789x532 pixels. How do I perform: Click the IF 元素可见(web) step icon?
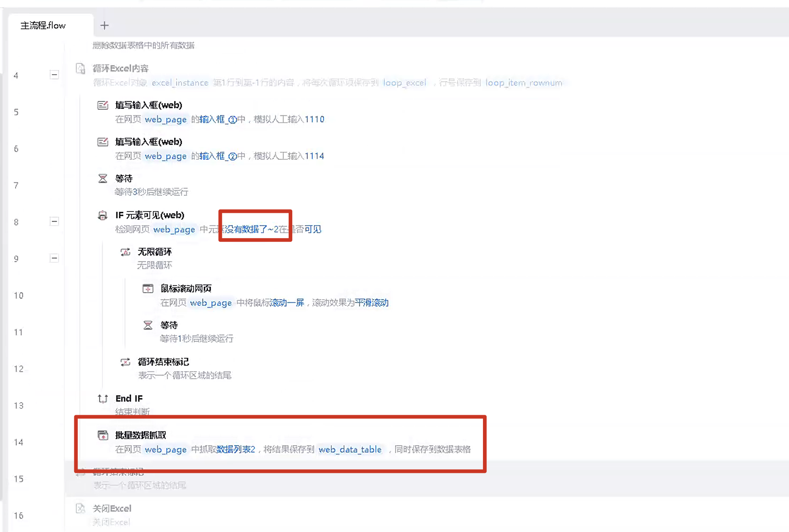pos(103,215)
